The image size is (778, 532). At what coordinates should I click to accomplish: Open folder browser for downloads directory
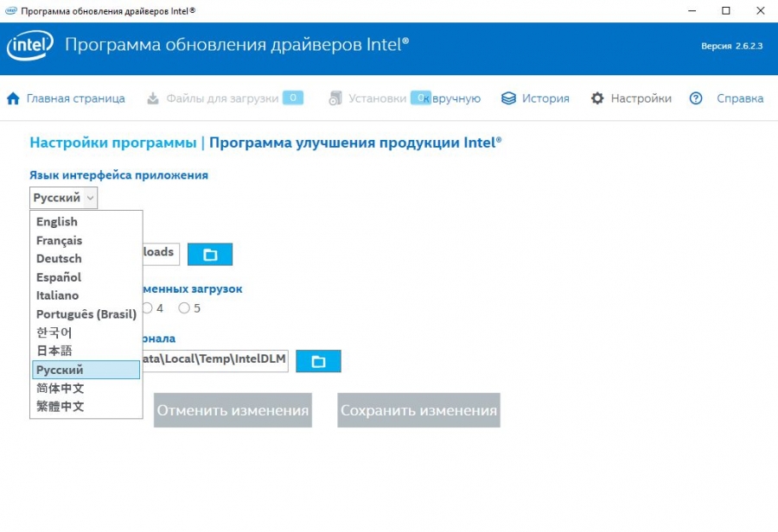coord(210,254)
